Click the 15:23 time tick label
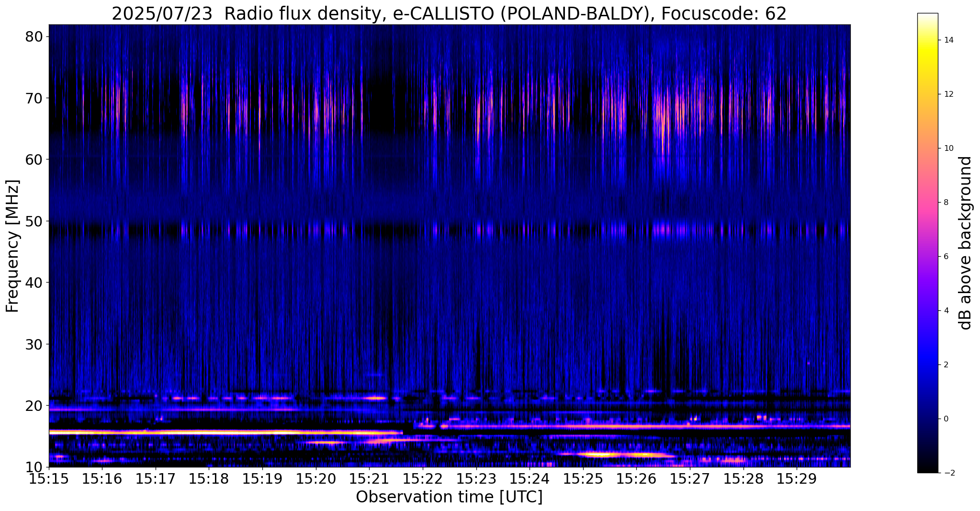 click(476, 479)
